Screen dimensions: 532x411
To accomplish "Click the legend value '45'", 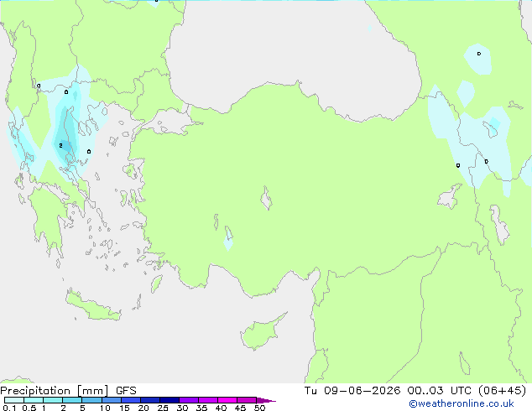I will click(240, 408).
